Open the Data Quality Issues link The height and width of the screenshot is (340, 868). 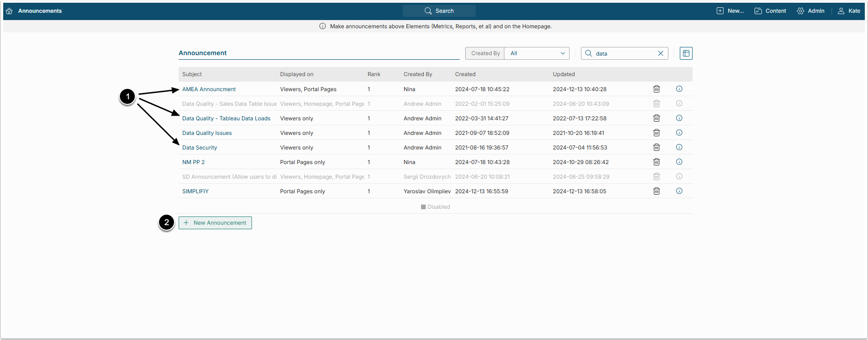pyautogui.click(x=207, y=133)
